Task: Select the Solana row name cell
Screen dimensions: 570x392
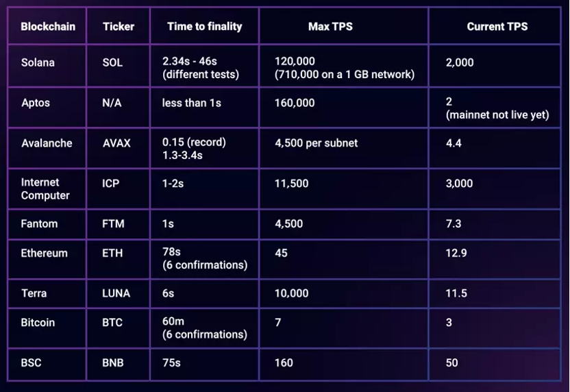Action: pyautogui.click(x=47, y=66)
